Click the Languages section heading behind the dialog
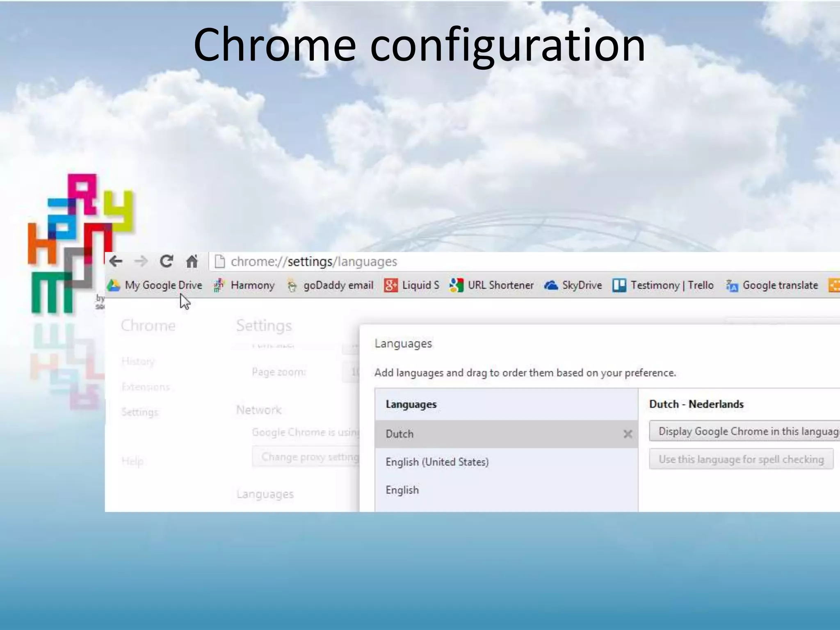 [265, 494]
